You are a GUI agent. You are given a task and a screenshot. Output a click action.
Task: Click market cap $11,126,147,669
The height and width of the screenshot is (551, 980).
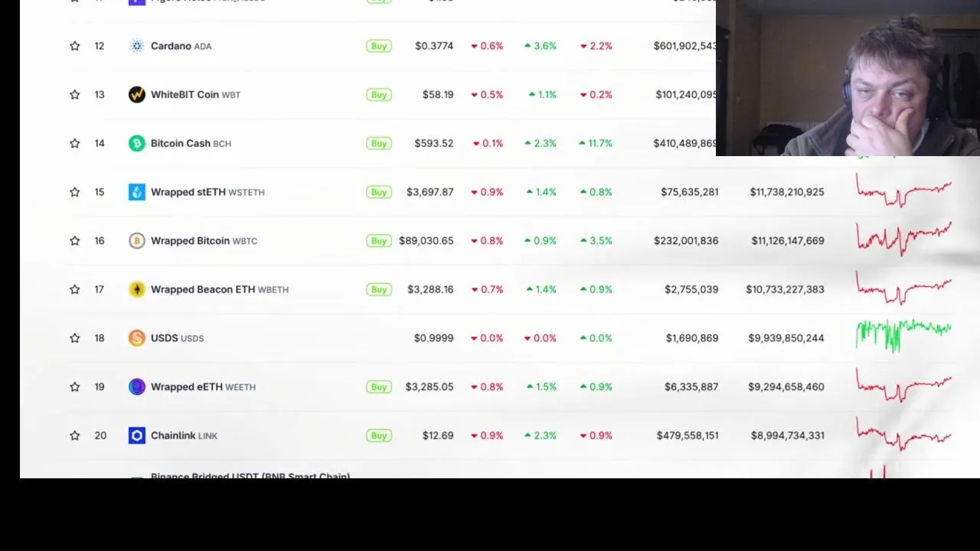788,240
